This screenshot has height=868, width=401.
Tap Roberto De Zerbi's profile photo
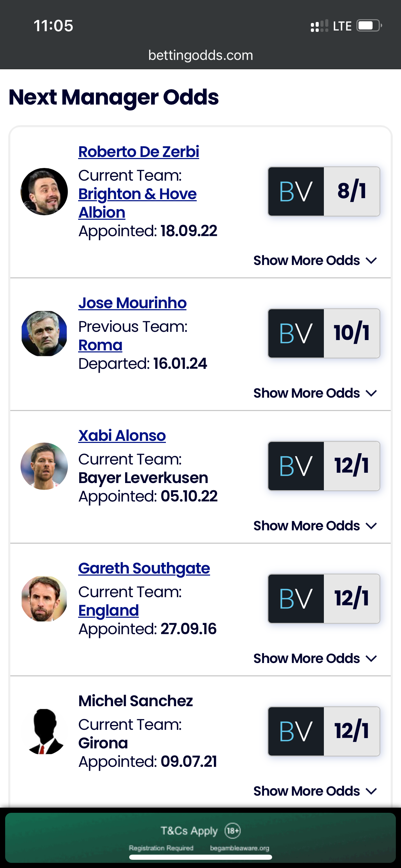coord(44,192)
